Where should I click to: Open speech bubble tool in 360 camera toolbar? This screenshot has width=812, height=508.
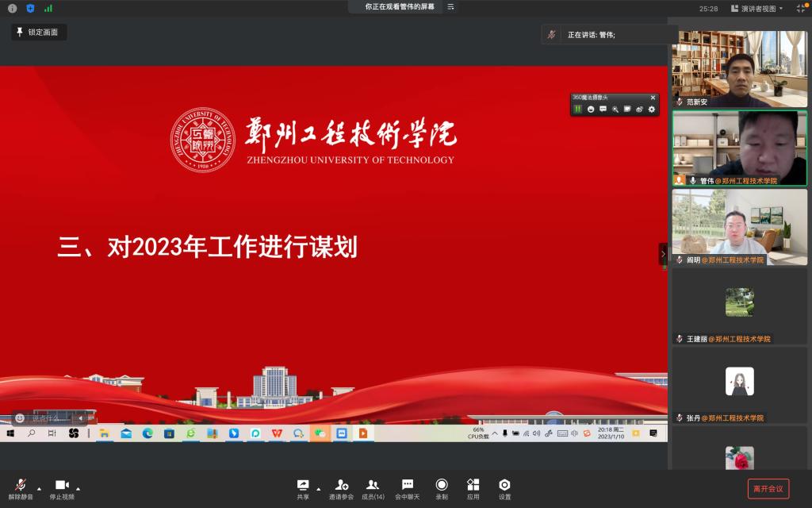(603, 110)
